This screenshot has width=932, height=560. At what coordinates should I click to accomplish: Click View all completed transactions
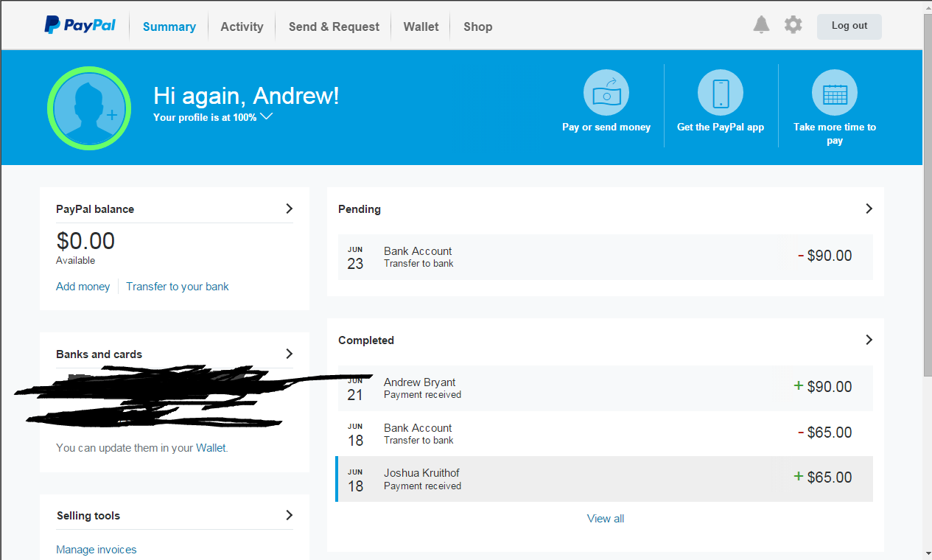point(605,519)
